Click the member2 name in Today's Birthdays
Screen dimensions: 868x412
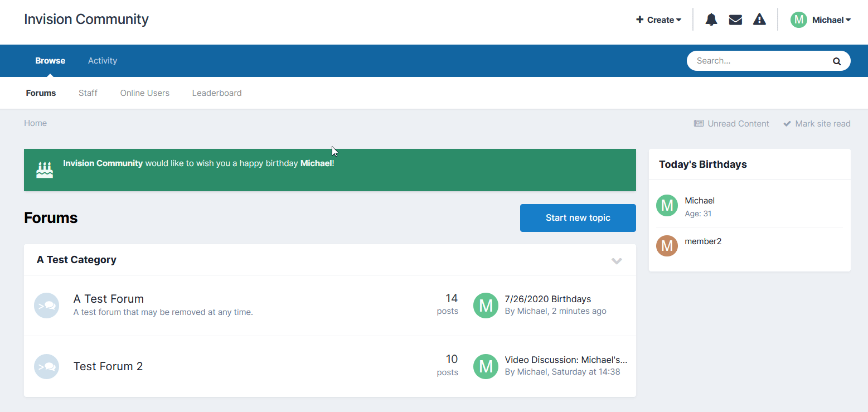pyautogui.click(x=703, y=241)
